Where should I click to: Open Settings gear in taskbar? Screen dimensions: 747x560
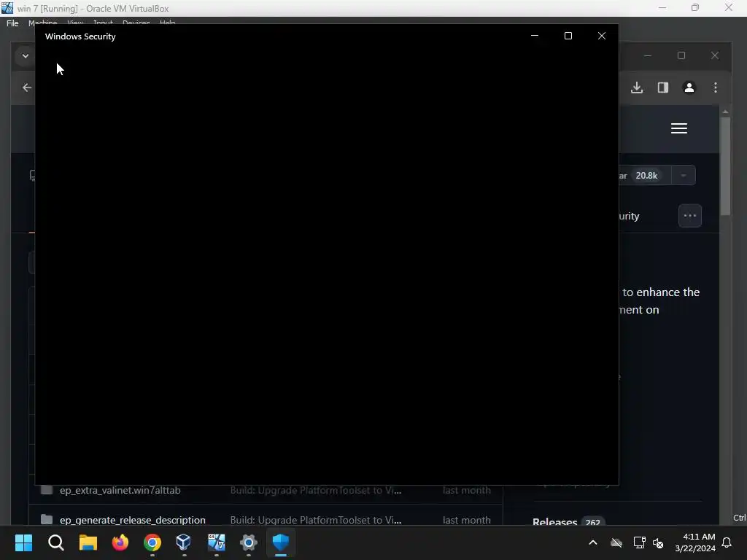coord(249,542)
